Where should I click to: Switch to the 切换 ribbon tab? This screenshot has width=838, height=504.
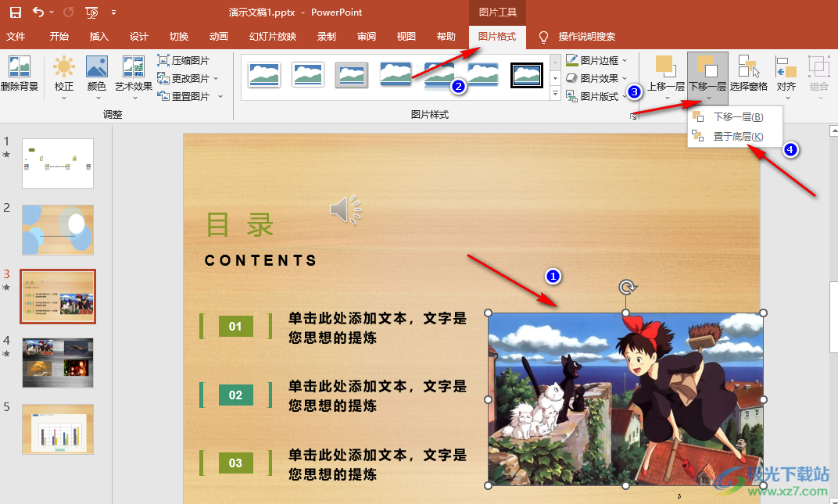coord(179,37)
